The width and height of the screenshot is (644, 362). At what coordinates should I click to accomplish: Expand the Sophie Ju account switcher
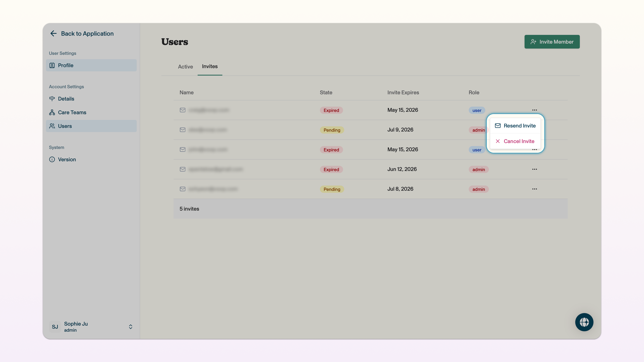point(130,327)
